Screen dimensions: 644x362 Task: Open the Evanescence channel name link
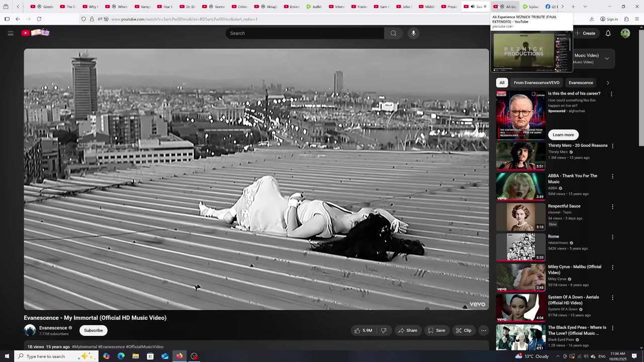pos(53,328)
